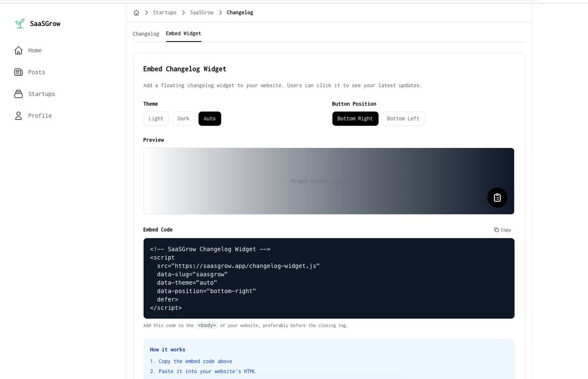Click the gradient preview area
The height and width of the screenshot is (379, 588).
point(329,181)
